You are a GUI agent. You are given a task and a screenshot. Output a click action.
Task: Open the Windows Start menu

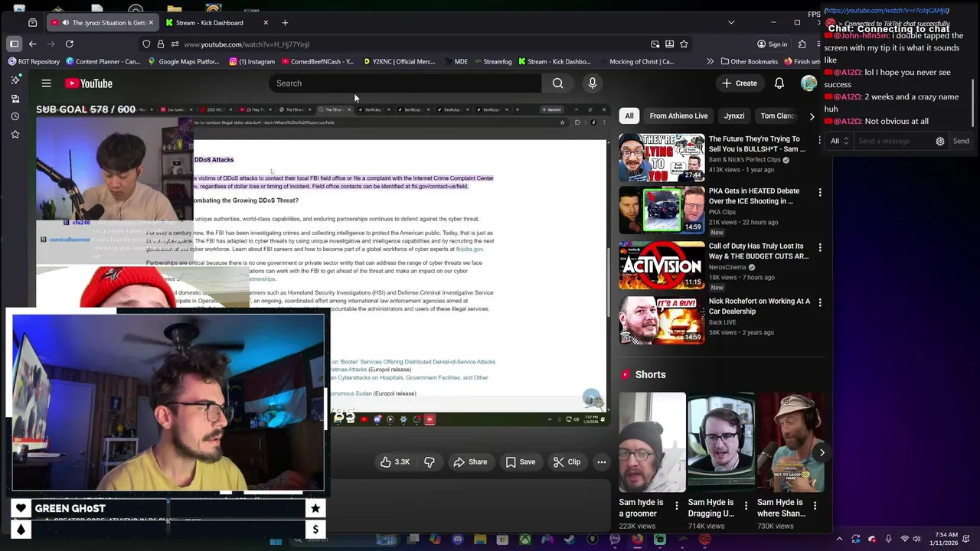276,540
